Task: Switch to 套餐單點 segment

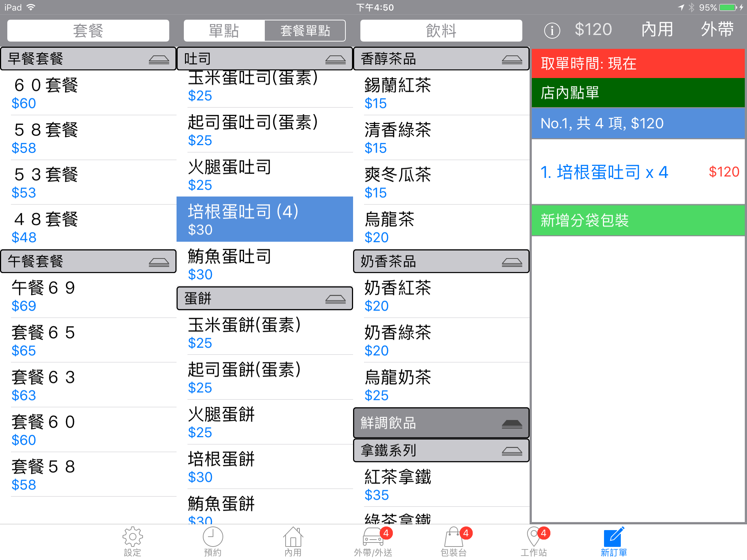Action: (305, 30)
